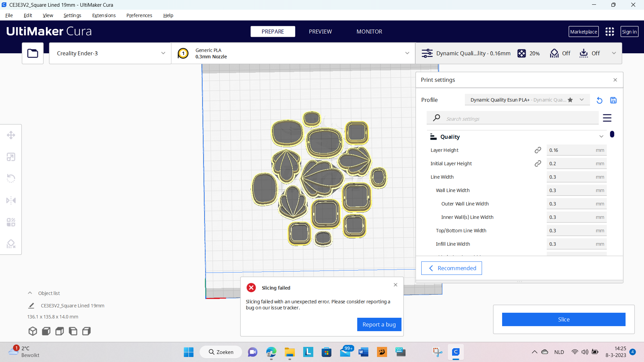
Task: Switch to top view icon
Action: click(60, 331)
